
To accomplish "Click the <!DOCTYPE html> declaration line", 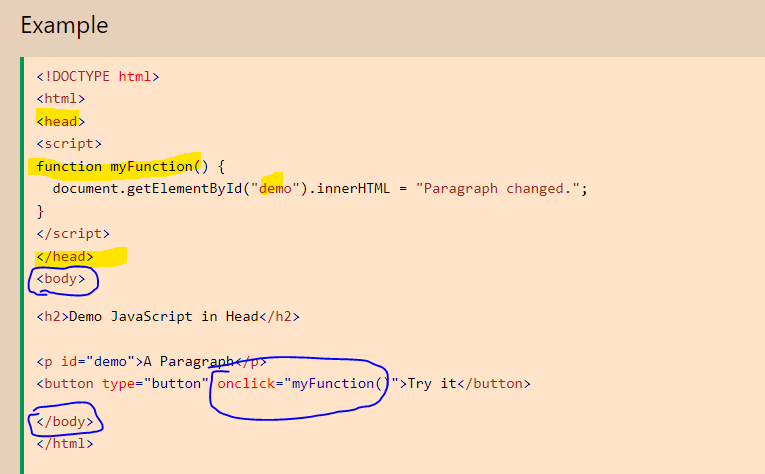I will (x=98, y=76).
